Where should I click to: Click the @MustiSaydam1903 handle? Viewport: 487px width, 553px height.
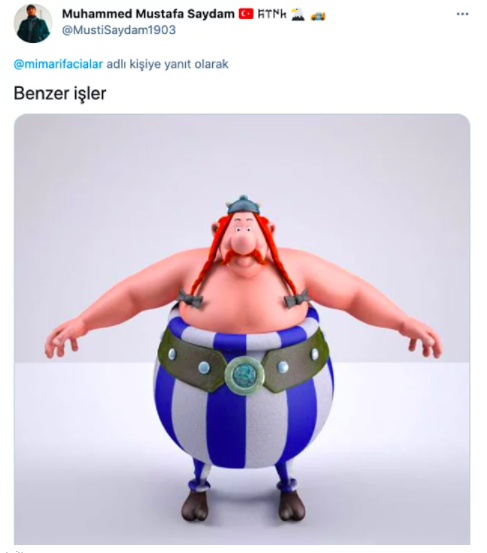[119, 30]
